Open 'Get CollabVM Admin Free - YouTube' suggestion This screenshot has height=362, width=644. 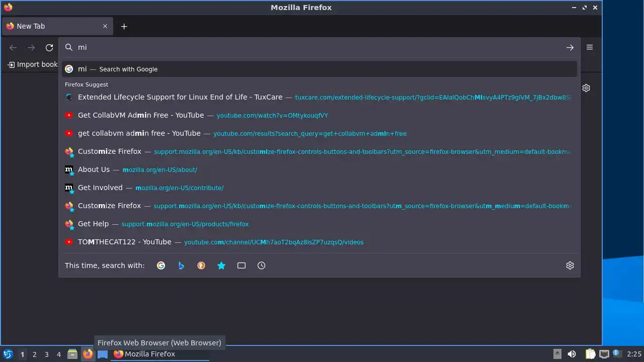point(319,115)
